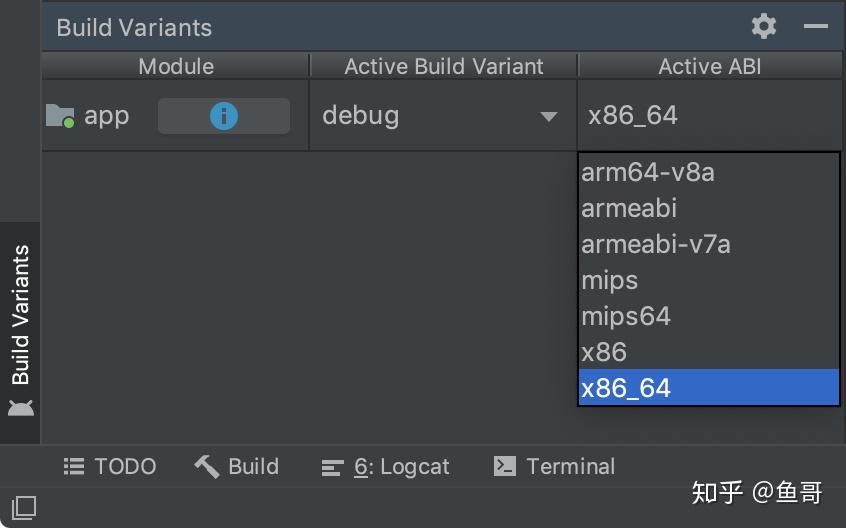Choose armeabi-v7a ABI option

coord(708,244)
